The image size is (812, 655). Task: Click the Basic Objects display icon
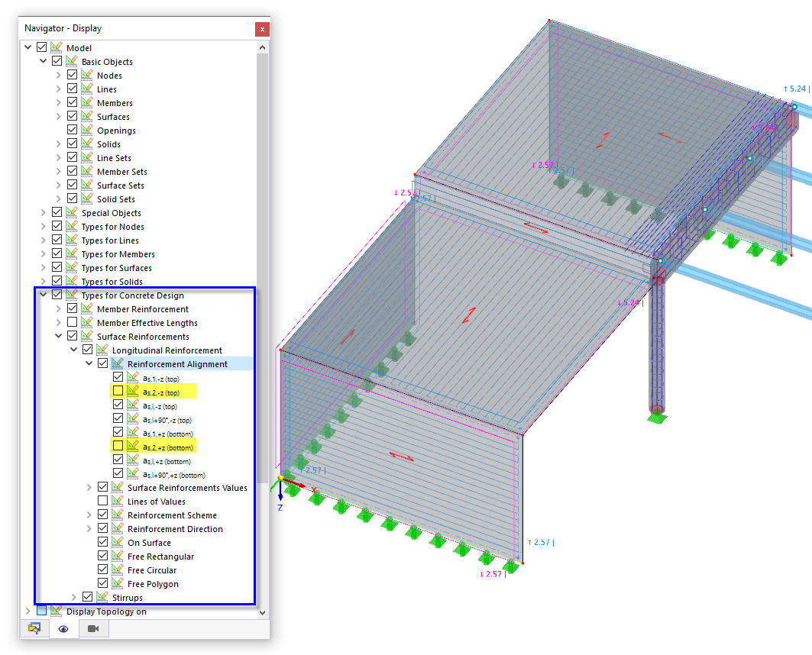pyautogui.click(x=72, y=61)
